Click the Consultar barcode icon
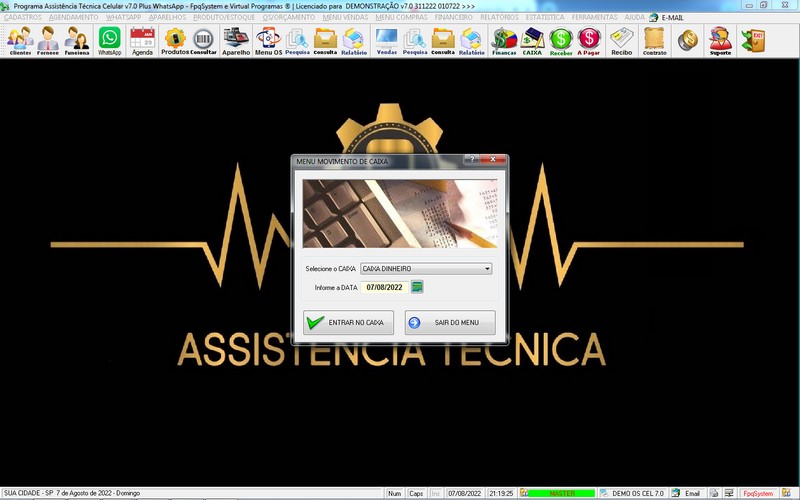 (x=204, y=41)
